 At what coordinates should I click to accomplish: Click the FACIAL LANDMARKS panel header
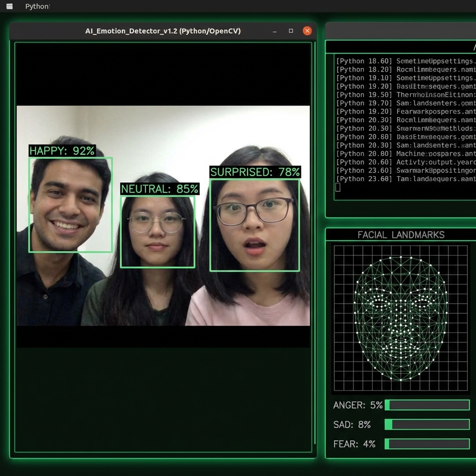pyautogui.click(x=401, y=235)
